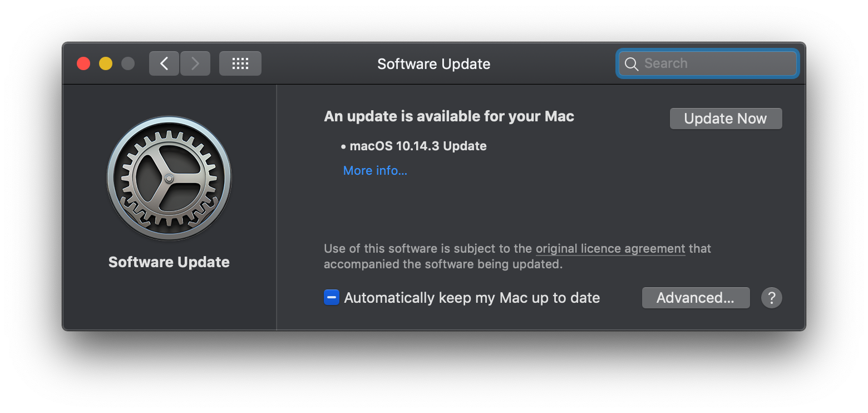The width and height of the screenshot is (868, 413).
Task: Show all preferences via grid icon
Action: pos(240,63)
